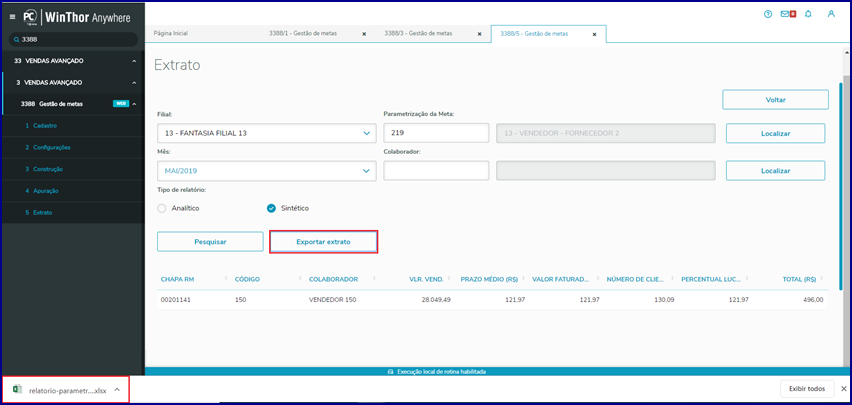
Task: Click Localizar beside Parametrização da Meta
Action: point(775,133)
